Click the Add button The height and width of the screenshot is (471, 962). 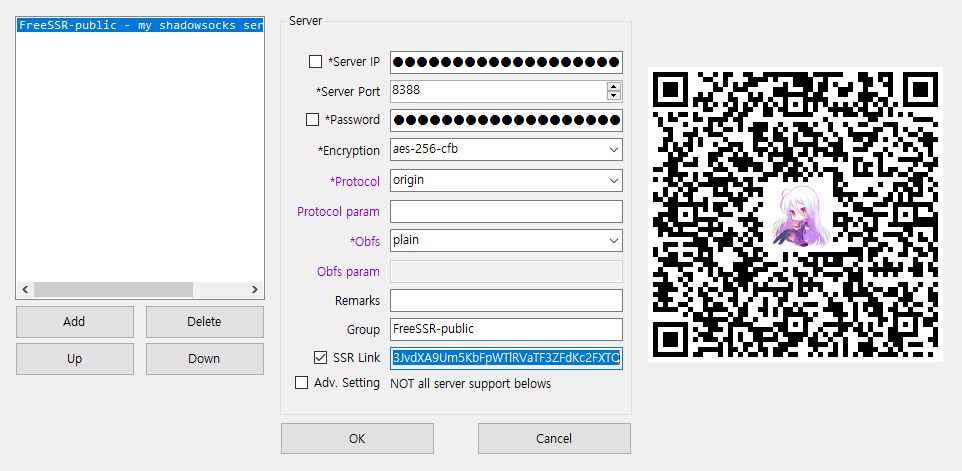tap(74, 322)
